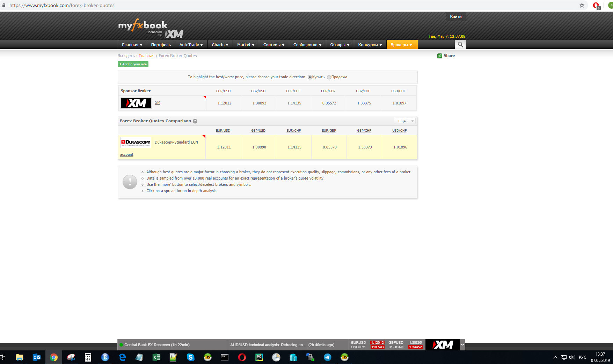Screen dimensions: 613x364
Task: Click the address bar lock icon
Action: [x=4, y=5]
